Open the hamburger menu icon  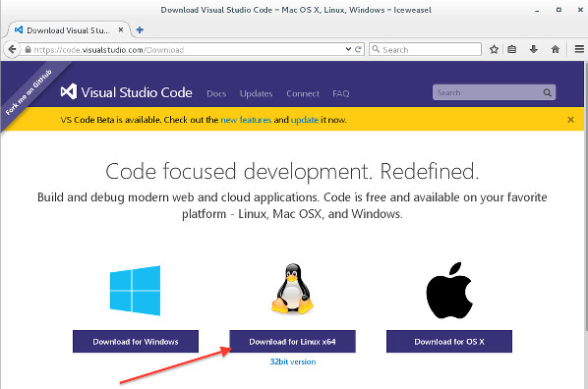(x=579, y=49)
